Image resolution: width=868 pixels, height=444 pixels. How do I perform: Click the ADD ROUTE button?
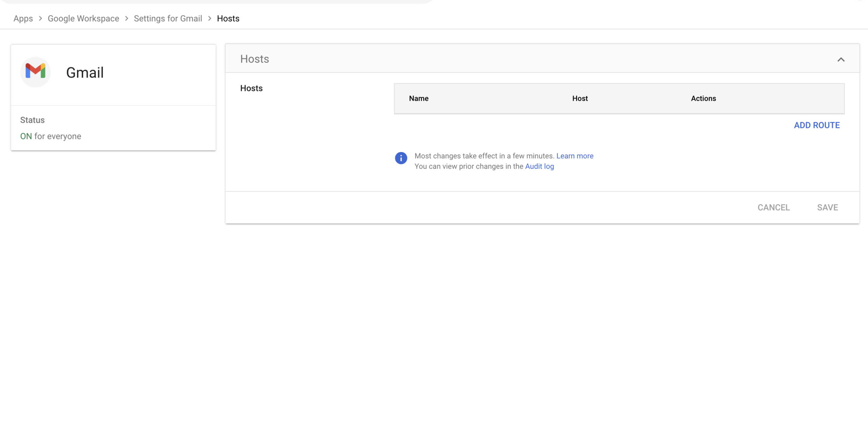pos(816,125)
